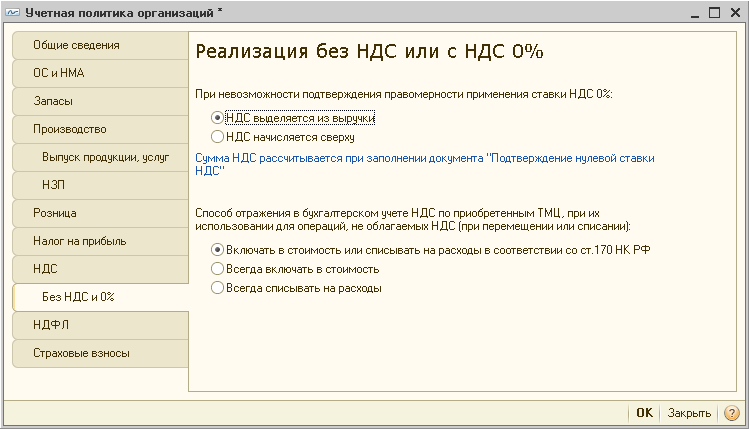Go to the 'Запасы' tab
Screen dimensions: 749x429
point(100,101)
